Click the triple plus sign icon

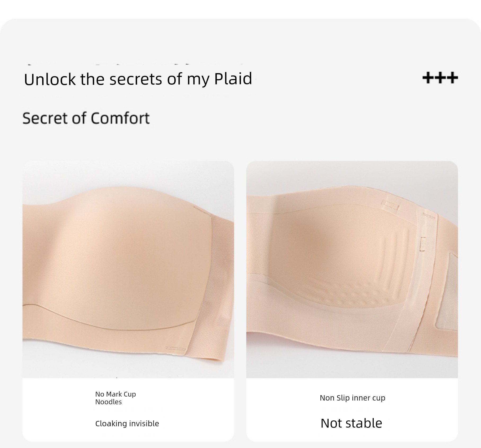point(440,78)
